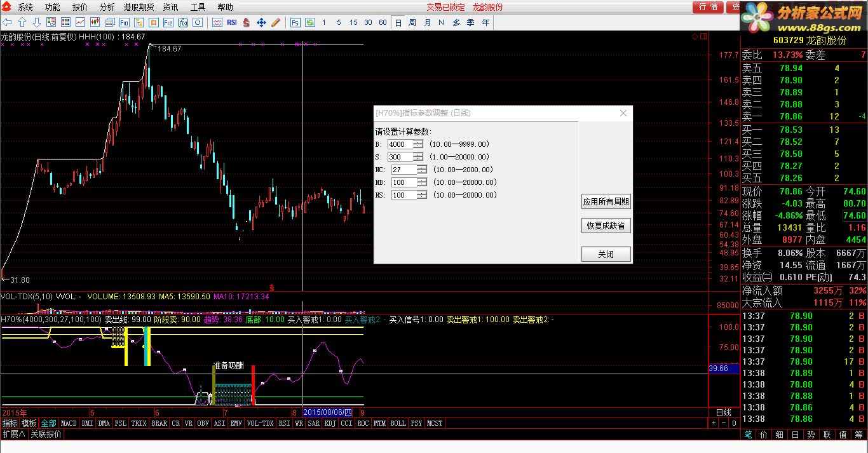Click the 行情 button at top right
The height and width of the screenshot is (453, 868).
(708, 7)
